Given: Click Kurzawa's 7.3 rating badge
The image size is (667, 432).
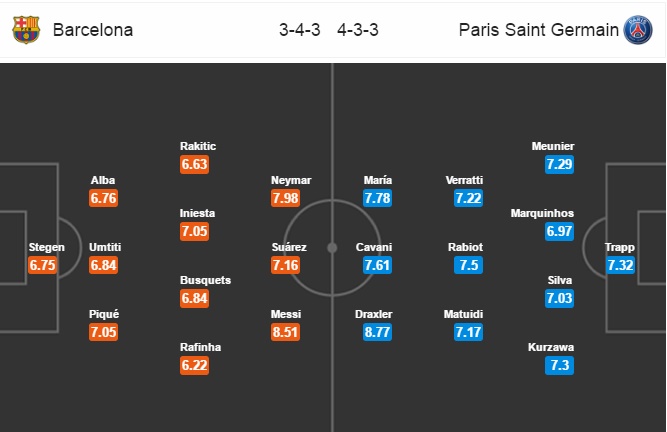Looking at the screenshot, I should click(x=559, y=365).
